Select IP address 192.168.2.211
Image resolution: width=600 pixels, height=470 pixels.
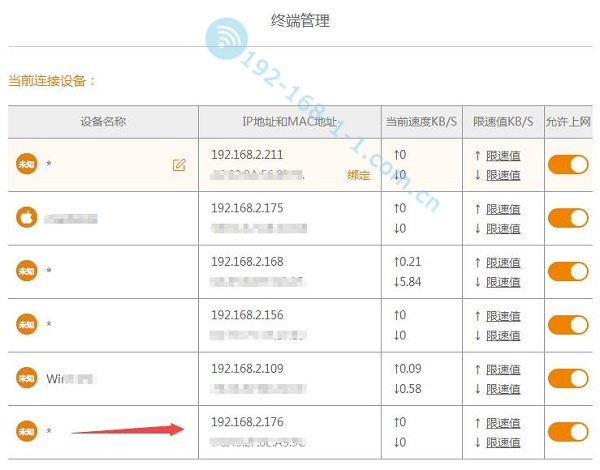247,155
